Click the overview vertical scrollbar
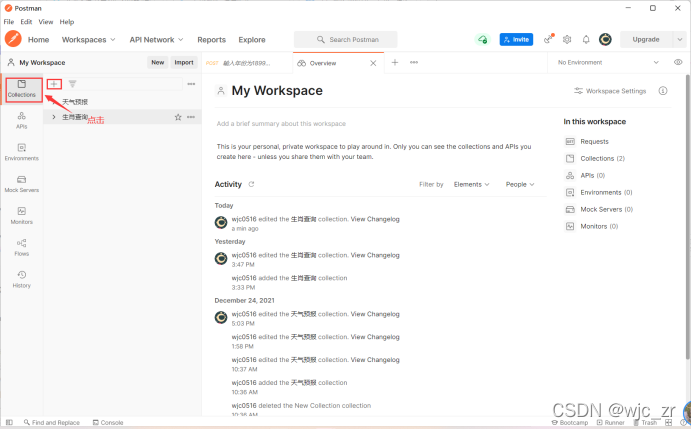The height and width of the screenshot is (430, 691). 687,216
